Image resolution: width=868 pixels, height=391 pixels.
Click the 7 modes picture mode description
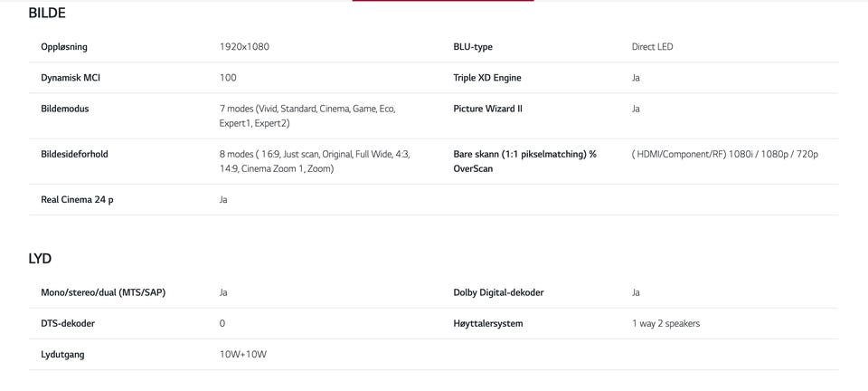(307, 116)
